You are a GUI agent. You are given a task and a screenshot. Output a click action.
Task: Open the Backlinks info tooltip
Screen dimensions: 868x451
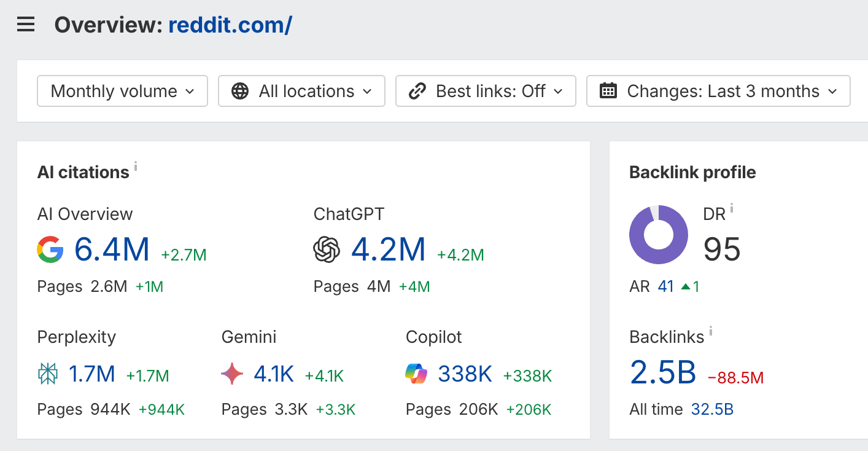[x=711, y=331]
